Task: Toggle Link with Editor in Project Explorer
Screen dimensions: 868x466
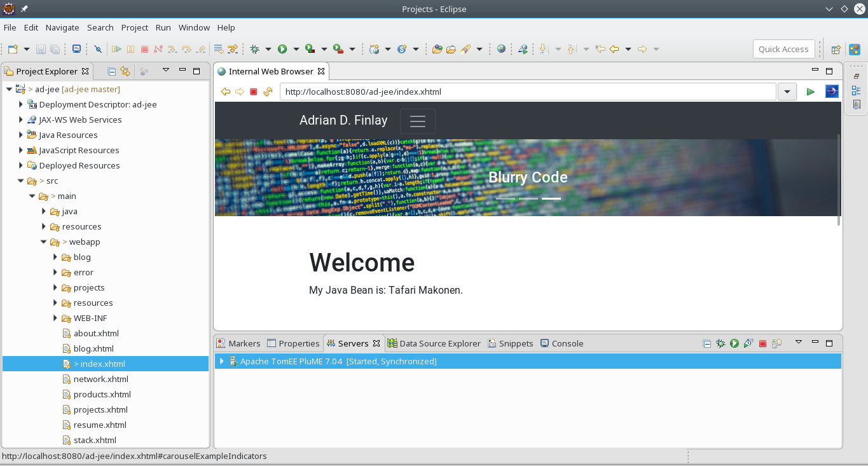Action: point(125,71)
